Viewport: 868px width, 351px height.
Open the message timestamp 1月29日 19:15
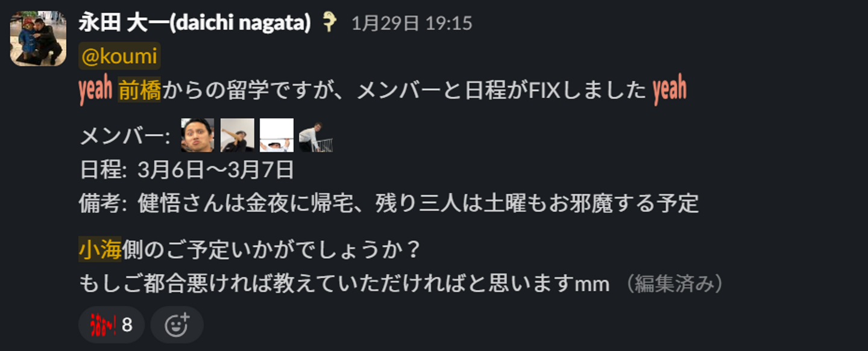click(412, 23)
